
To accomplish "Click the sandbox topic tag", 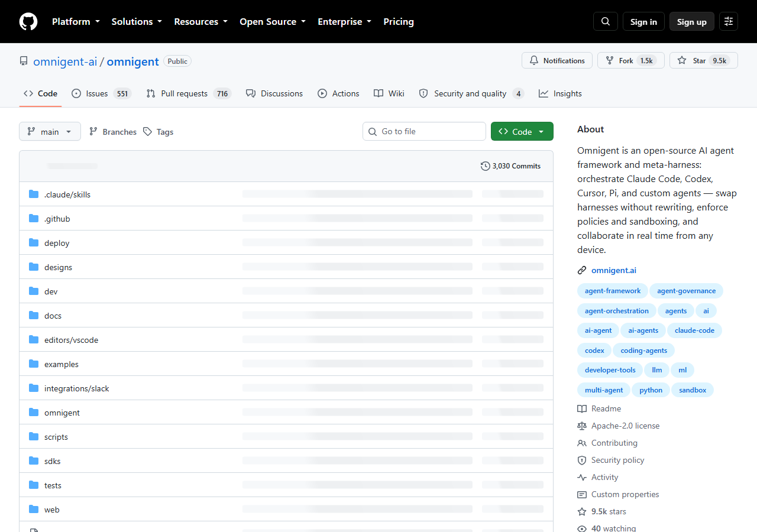I will [693, 390].
